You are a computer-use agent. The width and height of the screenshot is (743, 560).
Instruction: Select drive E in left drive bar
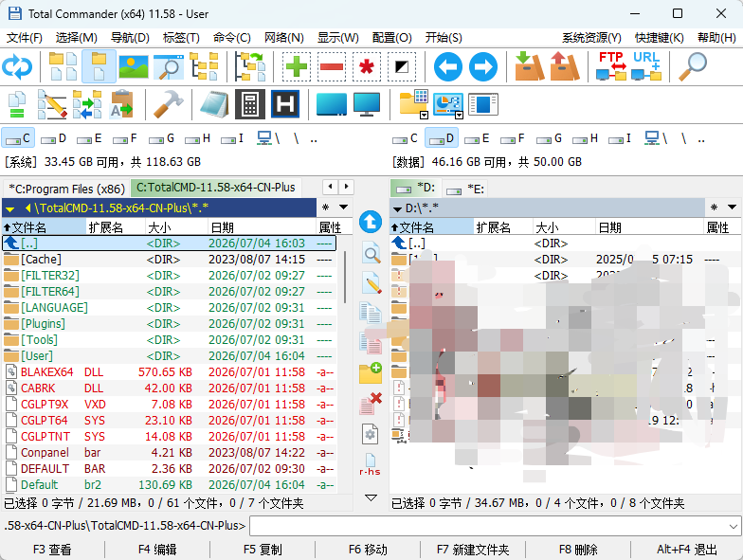(x=89, y=138)
